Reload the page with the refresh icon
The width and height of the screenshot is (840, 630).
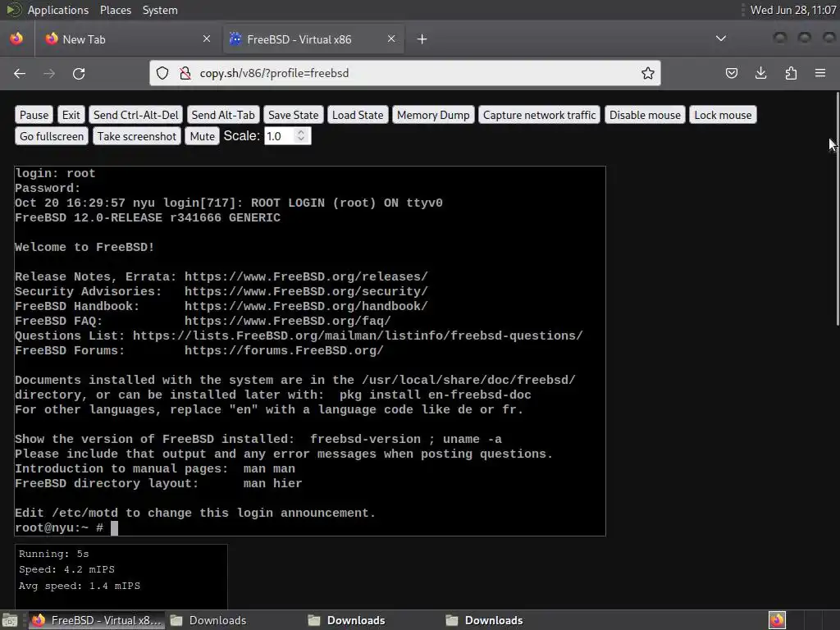click(79, 73)
